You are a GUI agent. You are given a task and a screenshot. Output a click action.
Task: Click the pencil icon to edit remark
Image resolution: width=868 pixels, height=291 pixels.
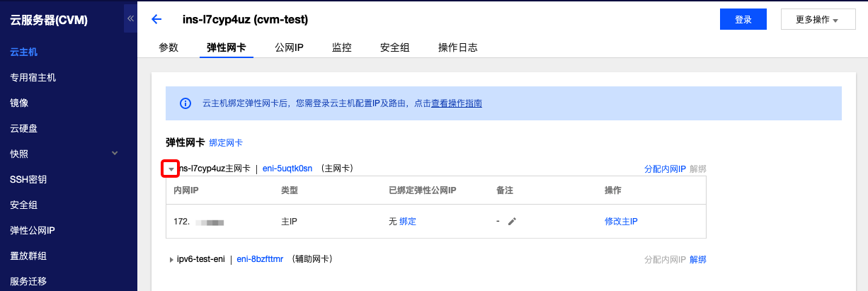tap(512, 221)
